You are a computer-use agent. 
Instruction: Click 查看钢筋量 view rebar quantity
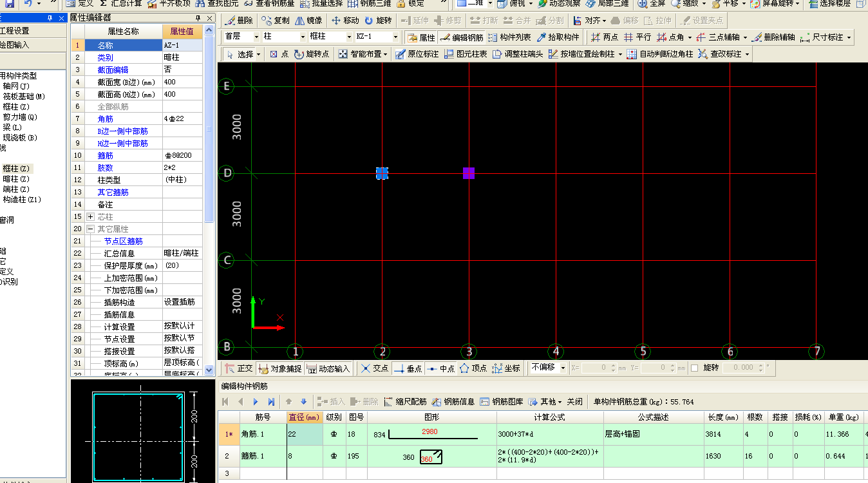tap(269, 3)
